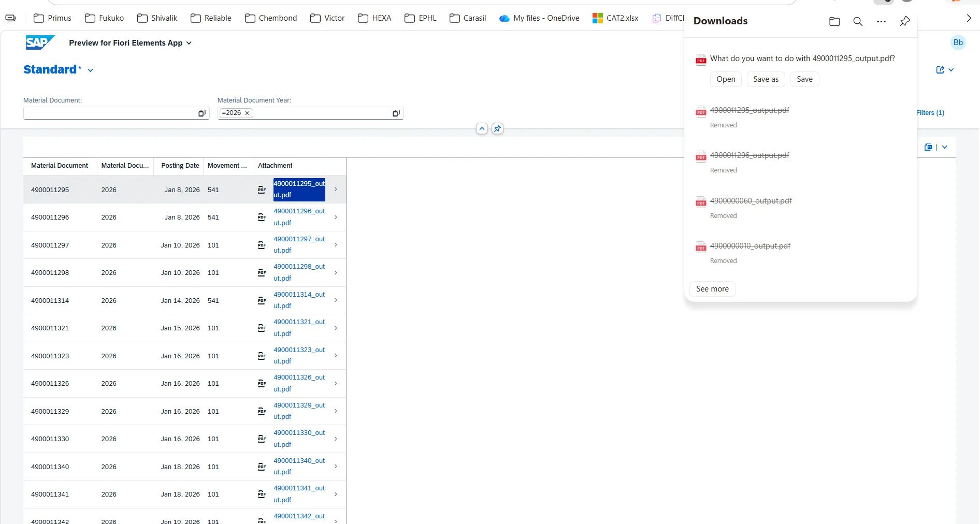The image size is (980, 524).
Task: Click Open for downloaded 4900011295_output.pdf
Action: pos(726,79)
